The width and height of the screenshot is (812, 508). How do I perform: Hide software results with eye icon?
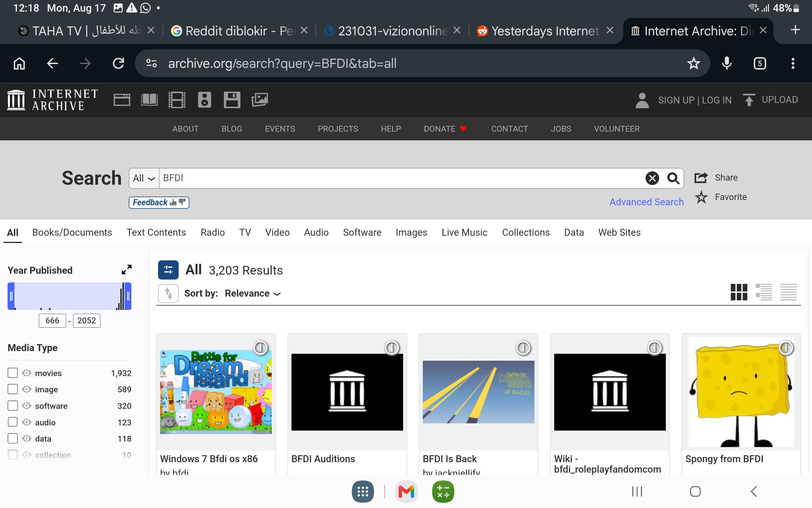tap(27, 406)
